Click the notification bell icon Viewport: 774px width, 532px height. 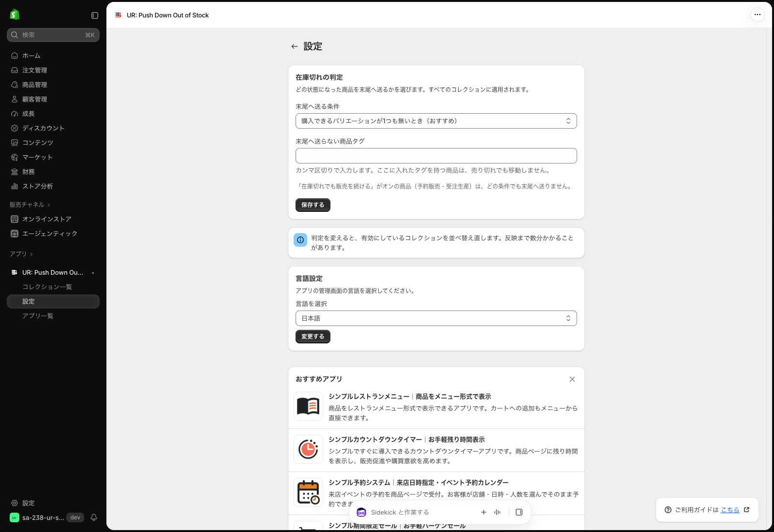click(94, 517)
